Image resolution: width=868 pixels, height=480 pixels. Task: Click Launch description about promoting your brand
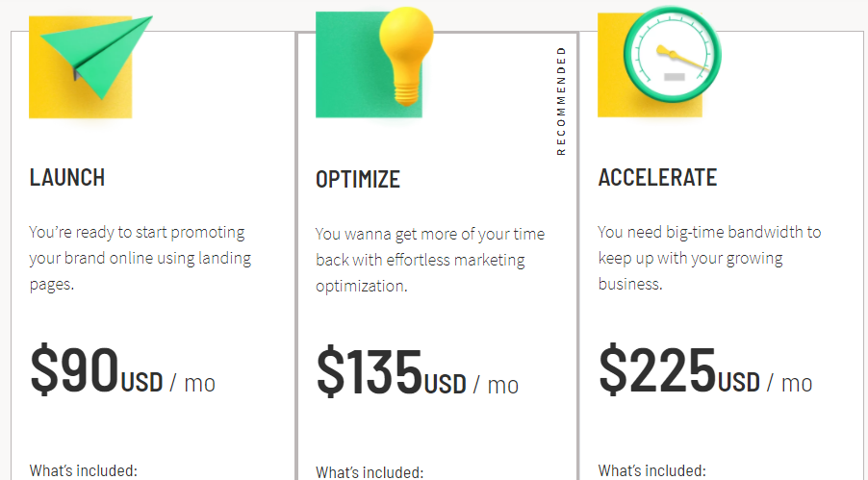click(140, 258)
